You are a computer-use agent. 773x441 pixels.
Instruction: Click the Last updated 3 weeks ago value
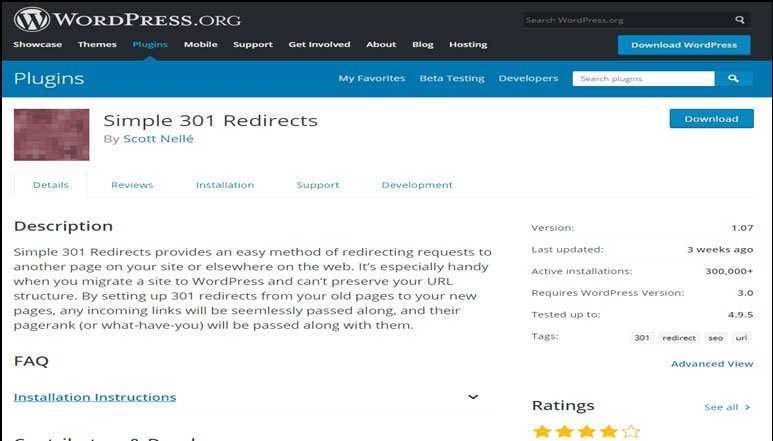click(720, 249)
